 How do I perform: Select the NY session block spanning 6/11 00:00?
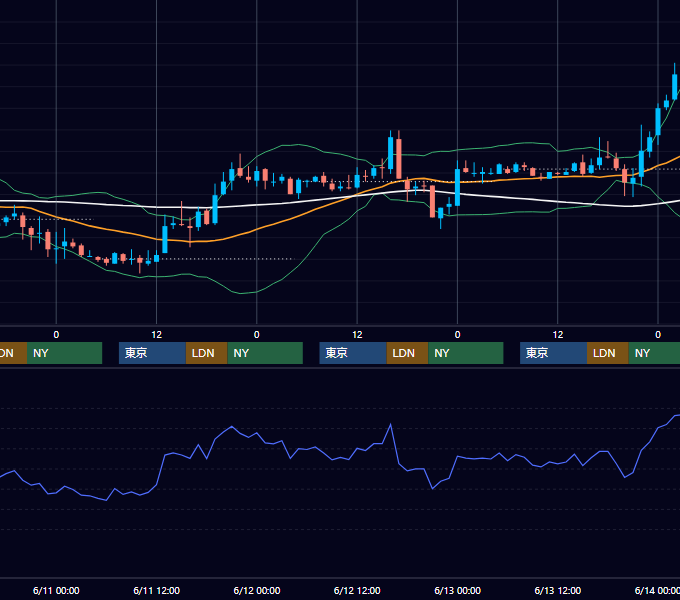[64, 353]
